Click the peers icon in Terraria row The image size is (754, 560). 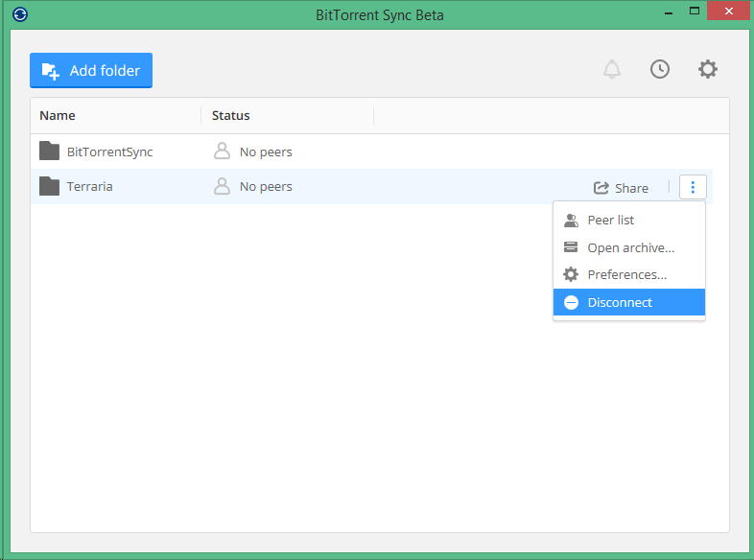click(x=223, y=186)
